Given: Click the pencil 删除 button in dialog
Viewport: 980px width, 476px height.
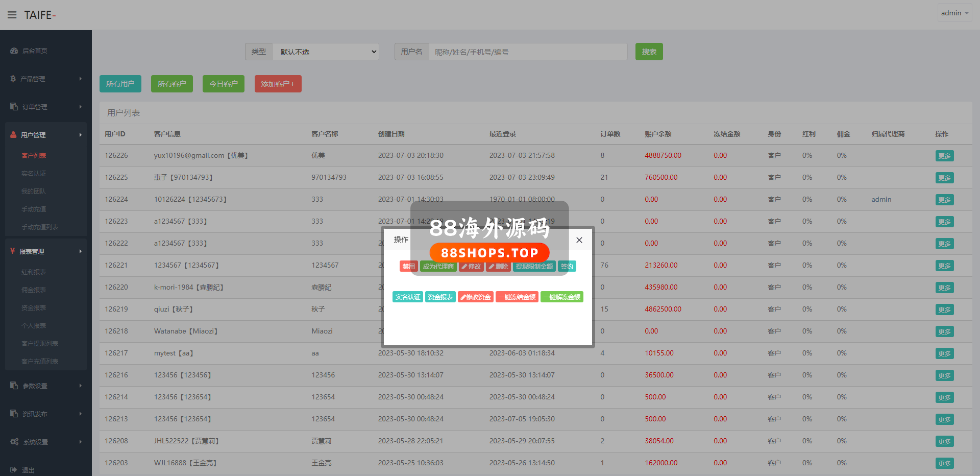Looking at the screenshot, I should pos(498,266).
